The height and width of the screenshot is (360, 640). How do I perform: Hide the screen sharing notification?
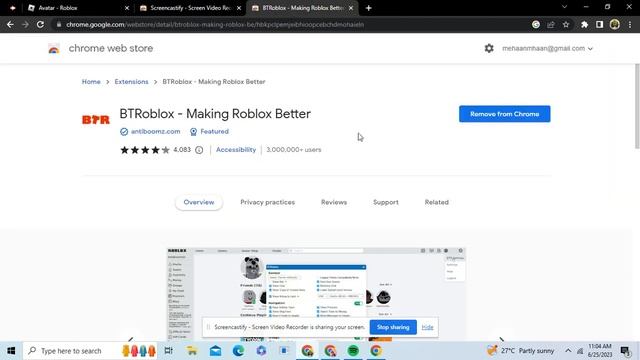427,327
